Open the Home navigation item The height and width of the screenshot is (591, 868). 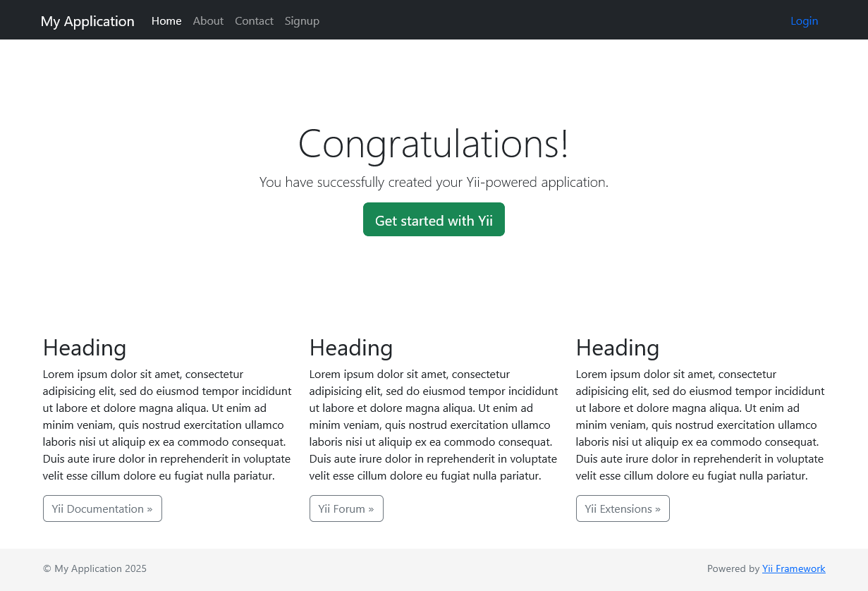click(x=166, y=21)
